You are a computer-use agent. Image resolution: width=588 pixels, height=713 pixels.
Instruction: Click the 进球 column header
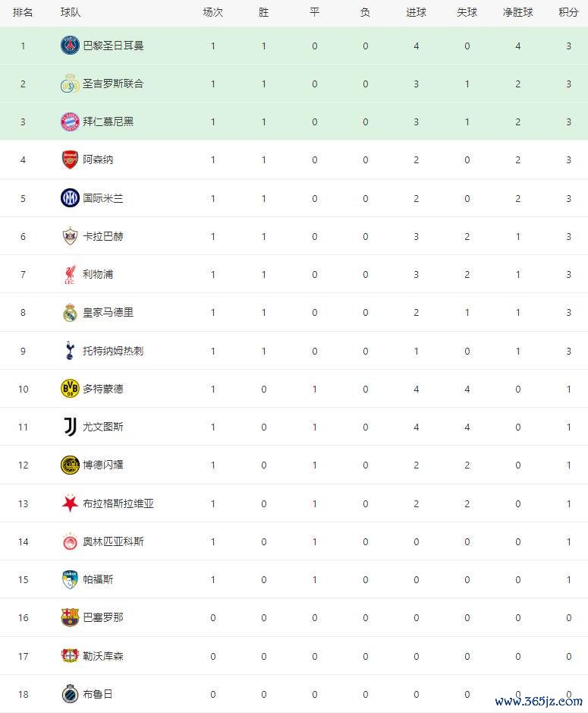pyautogui.click(x=416, y=13)
